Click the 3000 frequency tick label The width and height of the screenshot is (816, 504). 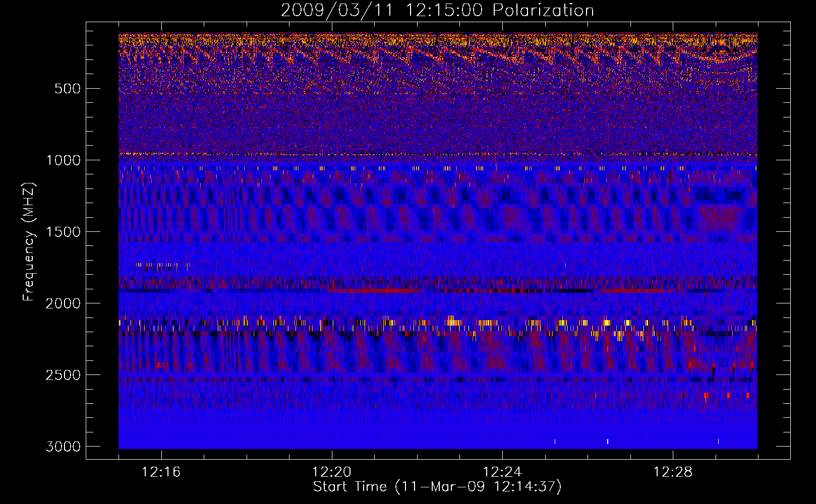(x=63, y=447)
